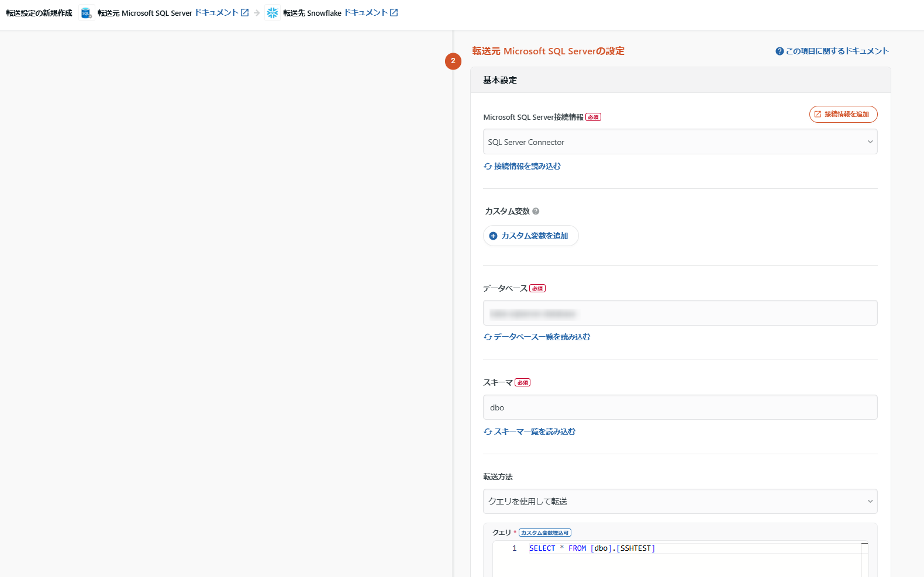Click the 接続情報を追加 button
This screenshot has width=924, height=577.
[843, 115]
